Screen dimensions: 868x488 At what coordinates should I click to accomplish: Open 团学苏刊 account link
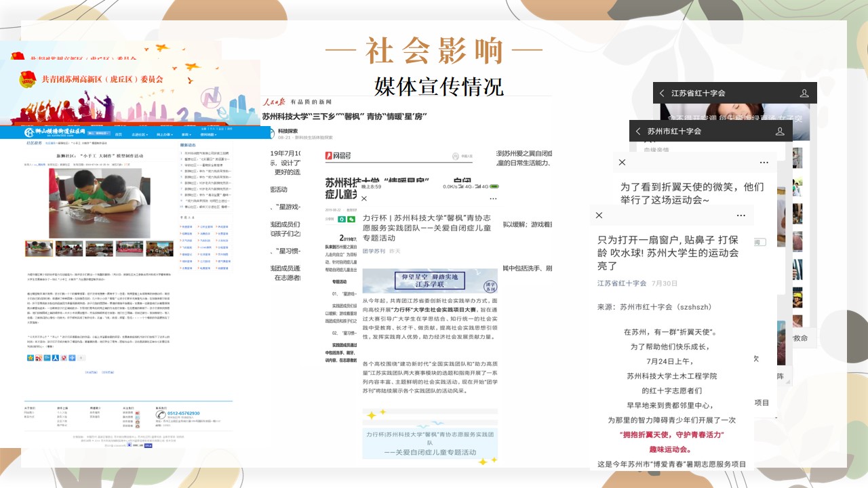374,251
